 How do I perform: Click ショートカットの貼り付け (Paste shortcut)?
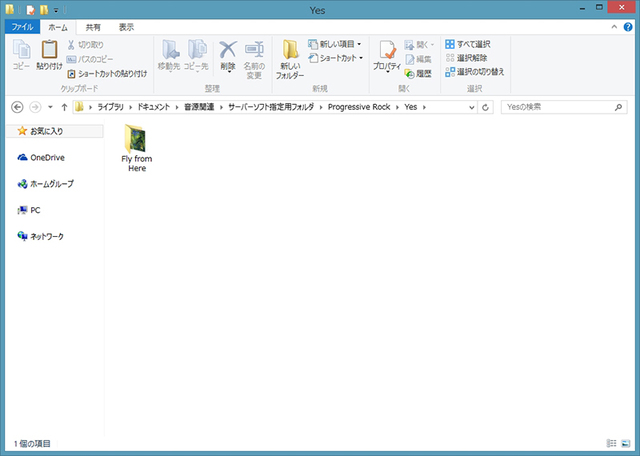107,73
